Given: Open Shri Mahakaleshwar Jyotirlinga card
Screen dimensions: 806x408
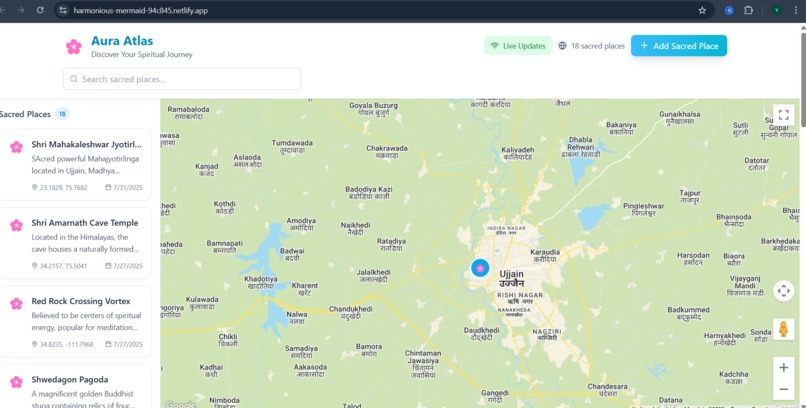Looking at the screenshot, I should coord(75,164).
